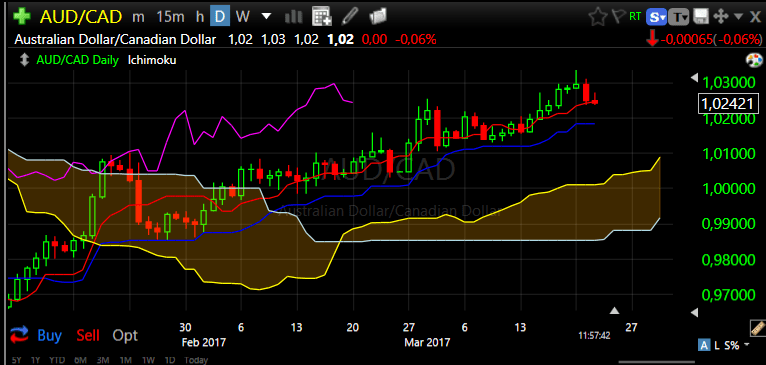
Task: Click the up triangle on time axis
Action: click(615, 310)
